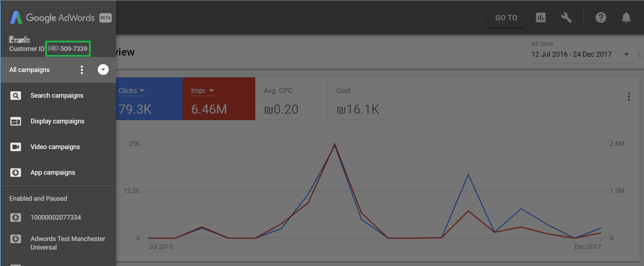
Task: Select App campaigns in sidebar
Action: point(53,173)
